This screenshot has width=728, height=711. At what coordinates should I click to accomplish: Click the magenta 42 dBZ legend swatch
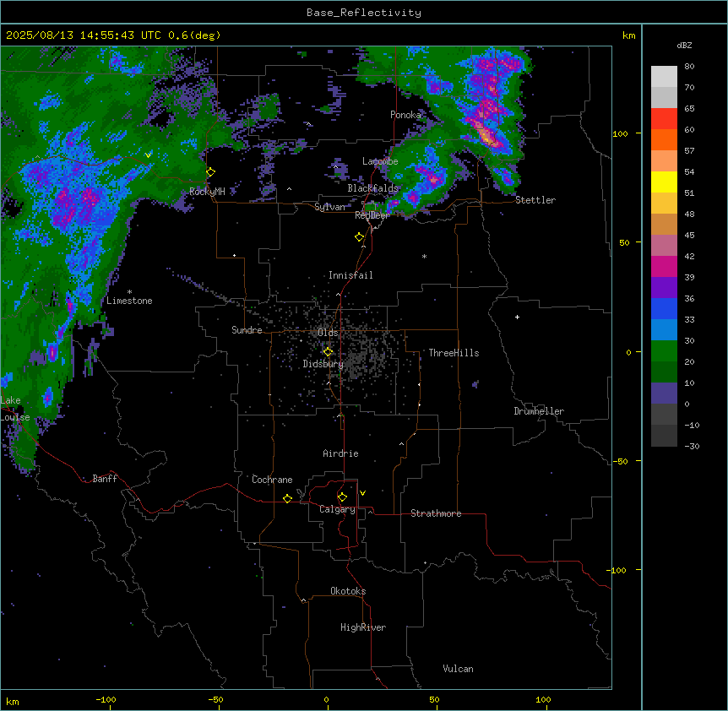tap(664, 266)
